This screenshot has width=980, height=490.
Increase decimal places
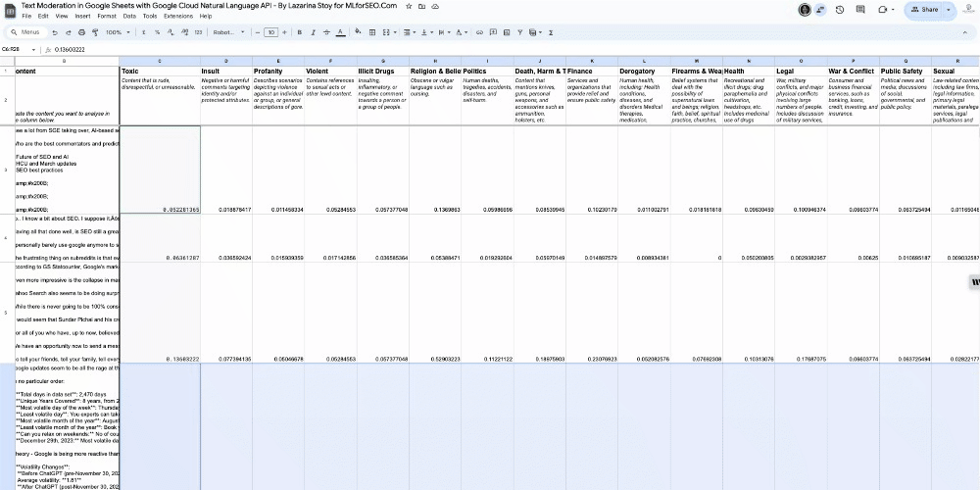coord(184,32)
